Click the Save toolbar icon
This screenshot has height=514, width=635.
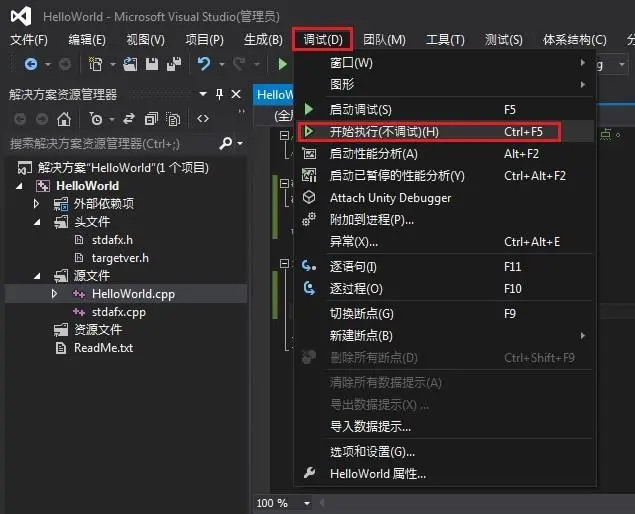(x=152, y=64)
